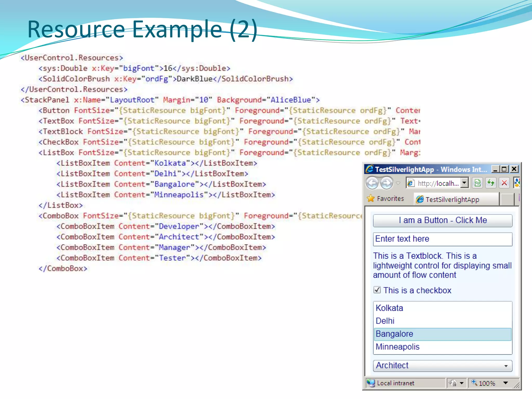This screenshot has height=399, width=532.
Task: Open a new blank tab
Action: 507,199
